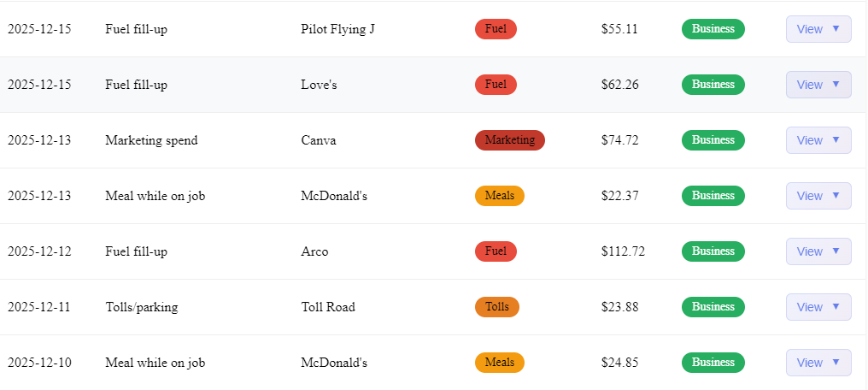The image size is (868, 390).
Task: Click the Marketing spend description
Action: [x=151, y=140]
